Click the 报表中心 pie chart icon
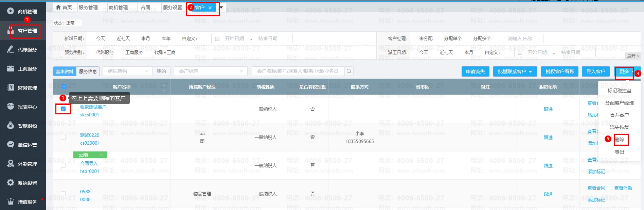 (11, 107)
